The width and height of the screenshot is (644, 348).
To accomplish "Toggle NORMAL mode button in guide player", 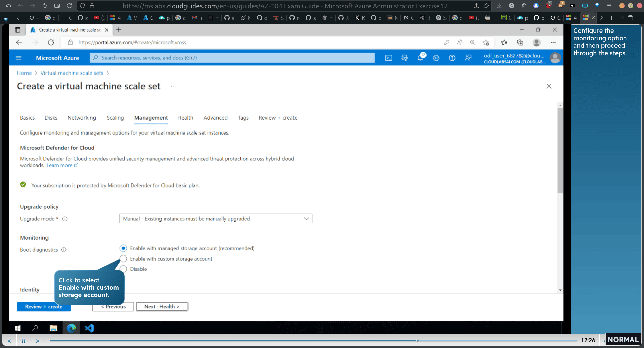I will tap(623, 340).
